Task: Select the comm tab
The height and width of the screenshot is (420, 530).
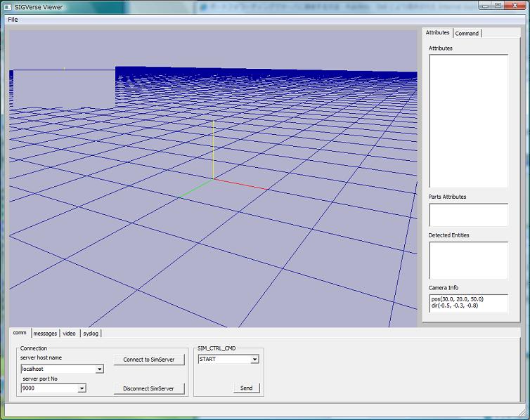Action: [x=20, y=333]
